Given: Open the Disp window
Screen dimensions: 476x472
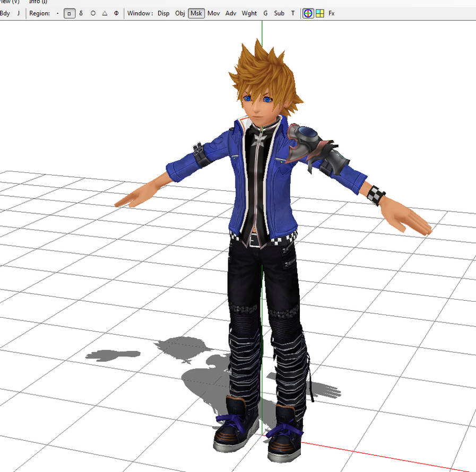Looking at the screenshot, I should [x=163, y=13].
